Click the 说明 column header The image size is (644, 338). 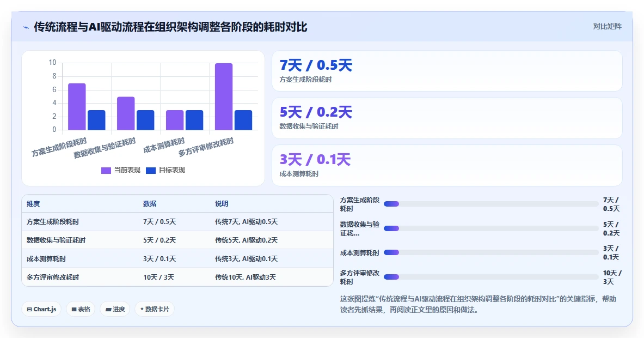222,203
